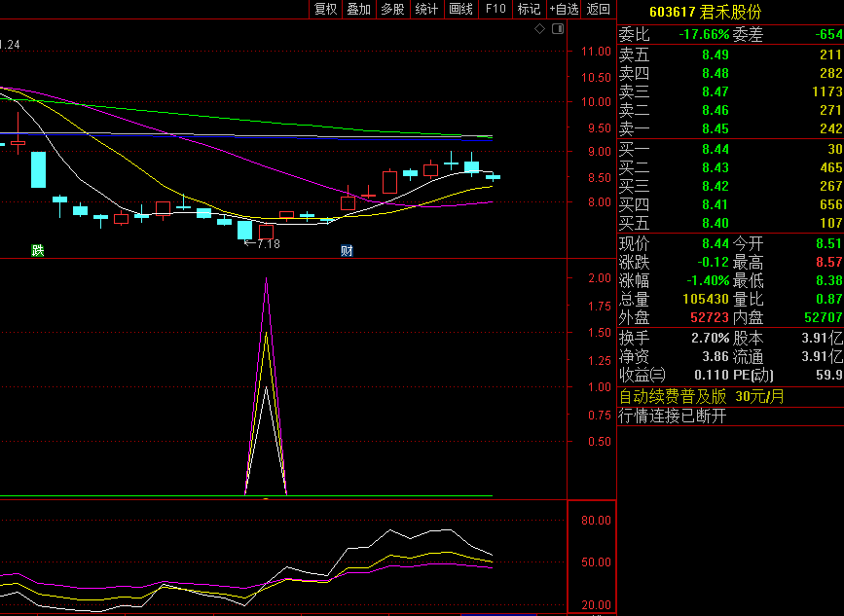The image size is (844, 616).
Task: Click the 委比 value -17.66%
Action: coord(704,34)
